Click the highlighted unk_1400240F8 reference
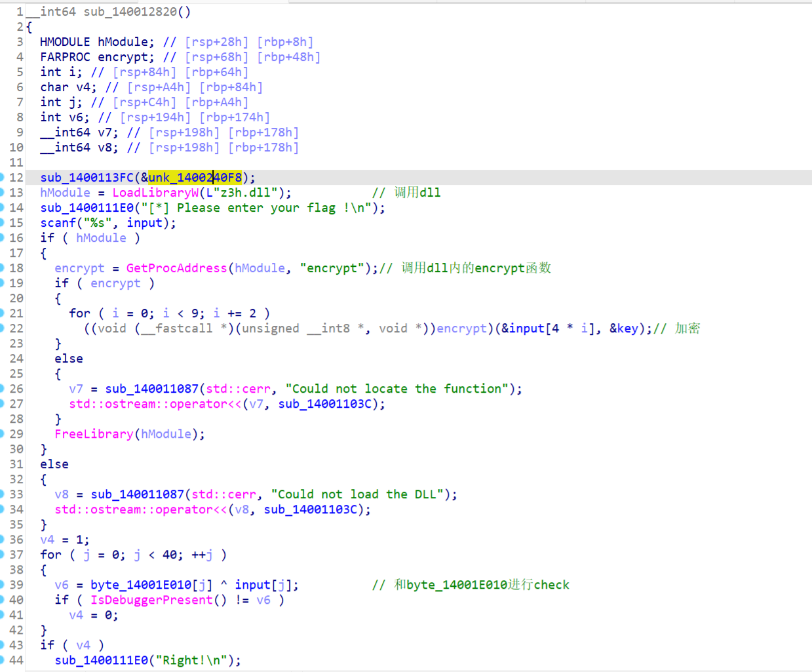This screenshot has width=812, height=672. 195,178
